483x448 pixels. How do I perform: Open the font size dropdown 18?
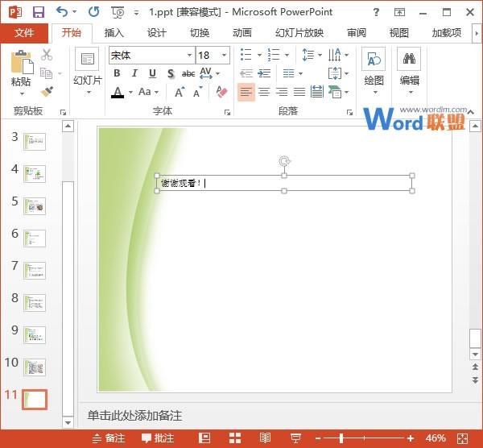click(224, 55)
